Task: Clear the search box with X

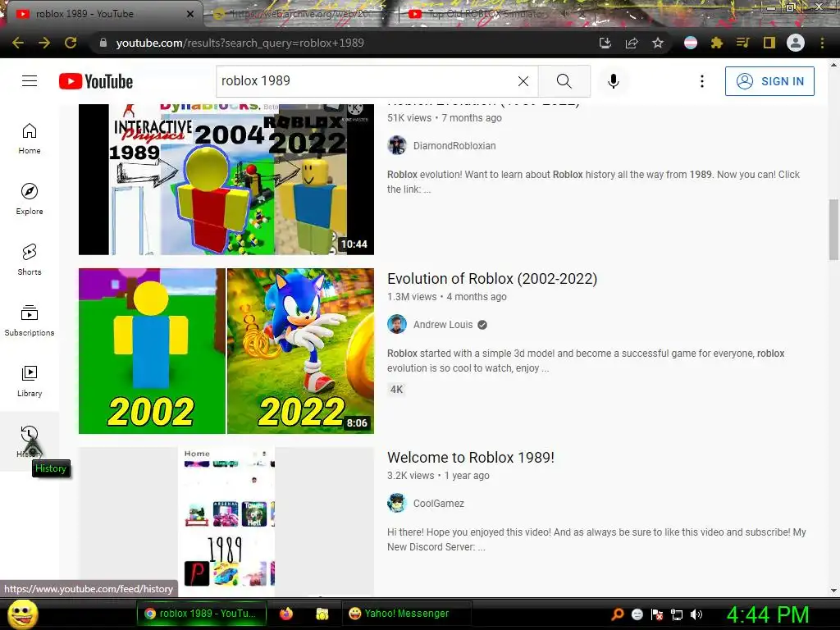Action: (523, 81)
